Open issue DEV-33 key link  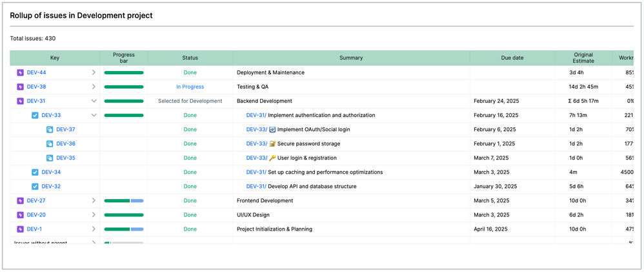(x=51, y=115)
